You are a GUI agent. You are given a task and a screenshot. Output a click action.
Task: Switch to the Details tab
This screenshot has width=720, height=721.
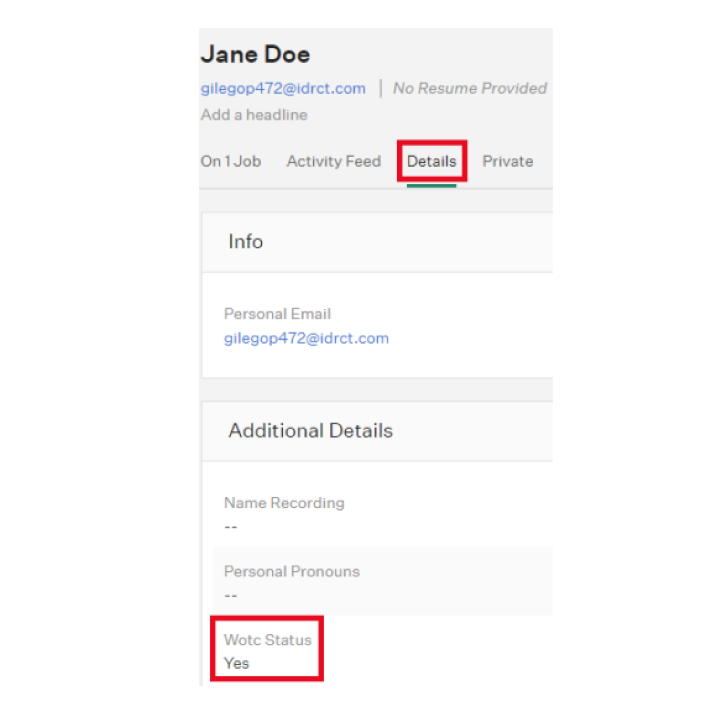click(431, 161)
